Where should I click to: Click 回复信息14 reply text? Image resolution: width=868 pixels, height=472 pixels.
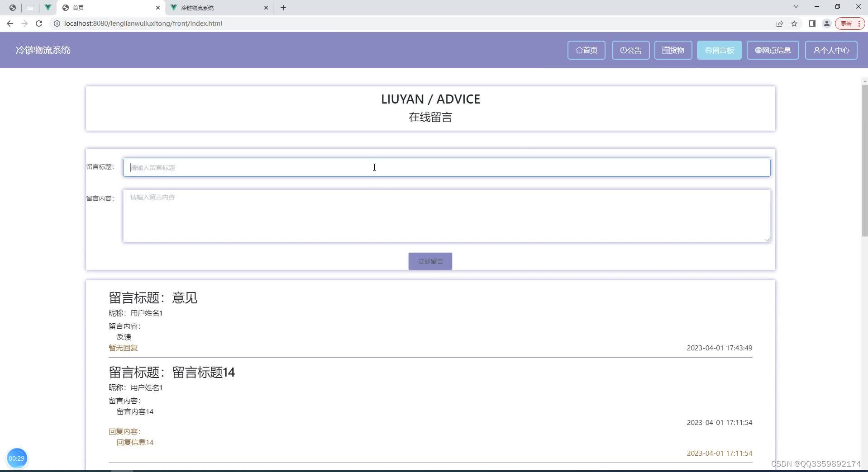[135, 442]
